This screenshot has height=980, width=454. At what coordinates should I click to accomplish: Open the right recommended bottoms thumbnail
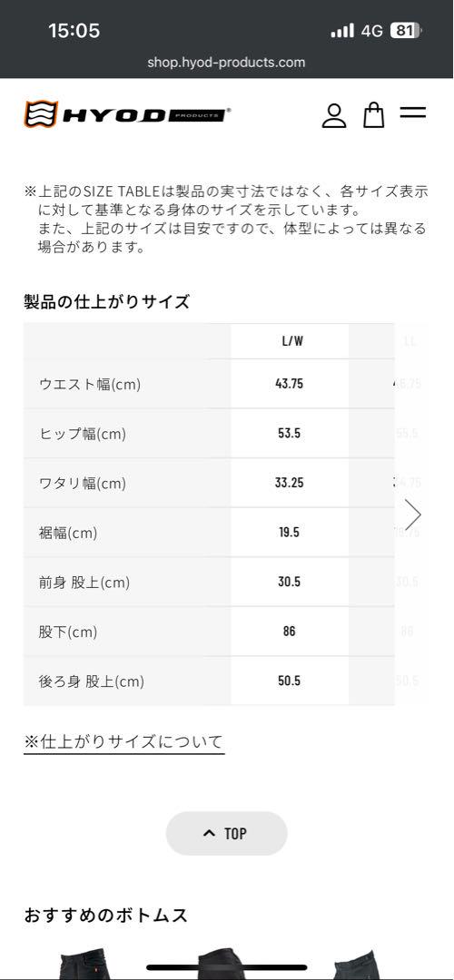(358, 965)
